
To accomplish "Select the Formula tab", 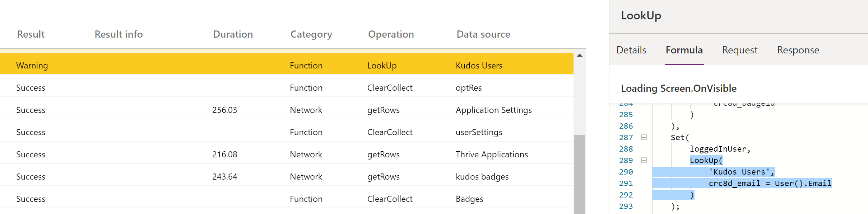I will [x=684, y=50].
